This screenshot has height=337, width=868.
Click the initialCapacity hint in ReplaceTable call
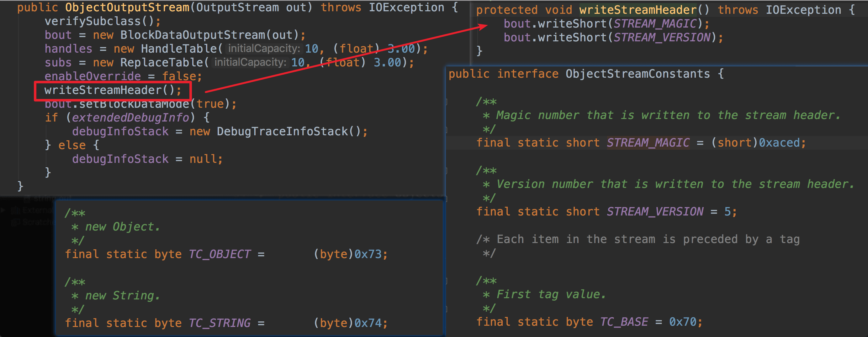click(250, 62)
